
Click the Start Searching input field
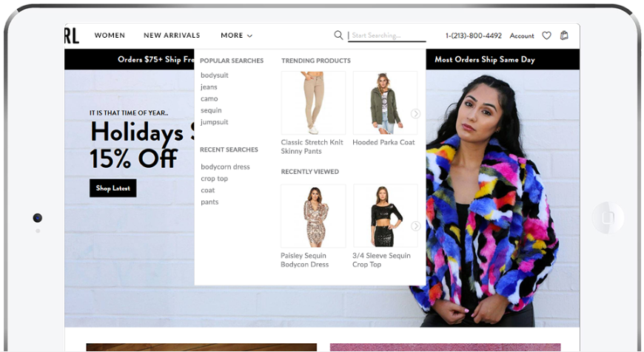387,35
